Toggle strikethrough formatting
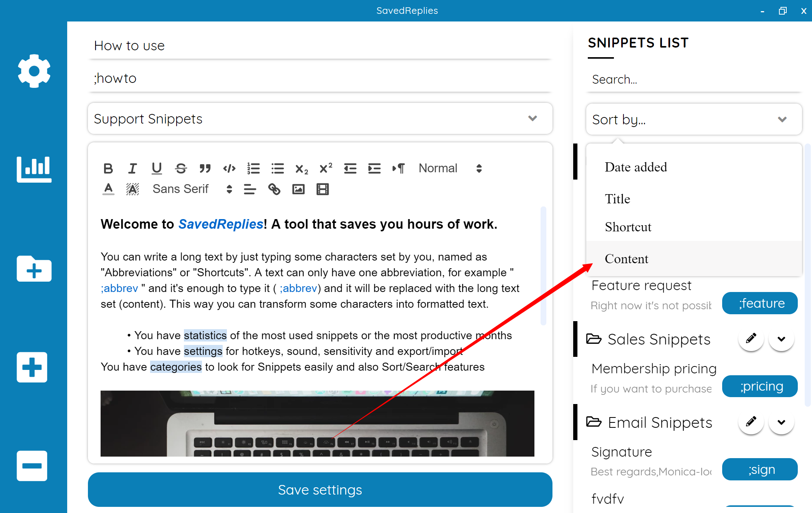Viewport: 812px width, 513px height. coord(181,168)
